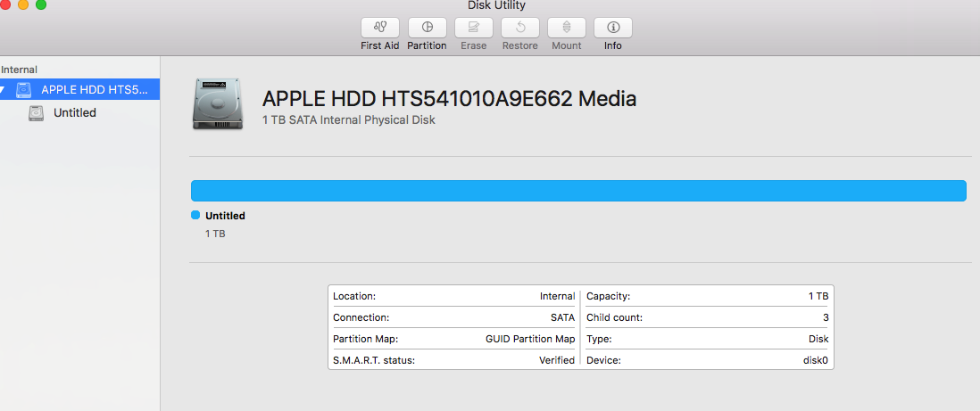This screenshot has width=980, height=411.
Task: Click the blue Untitled legend dot
Action: coord(195,216)
